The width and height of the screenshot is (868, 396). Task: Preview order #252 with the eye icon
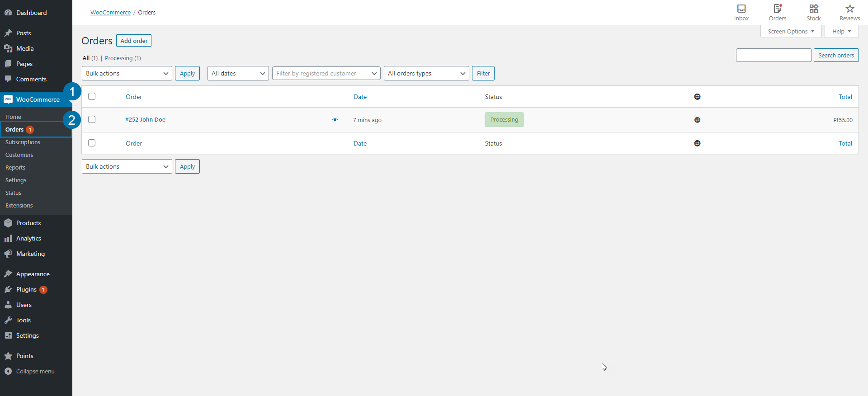coord(335,120)
